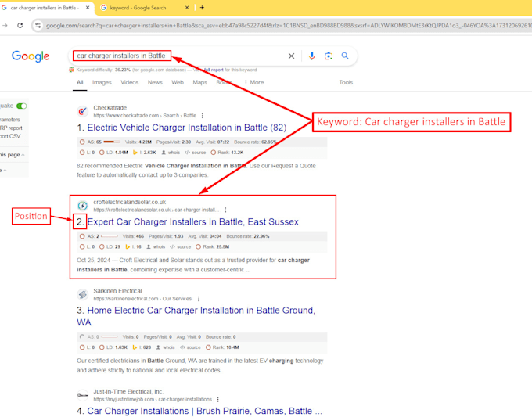Start voice search with the microphone icon

[311, 56]
